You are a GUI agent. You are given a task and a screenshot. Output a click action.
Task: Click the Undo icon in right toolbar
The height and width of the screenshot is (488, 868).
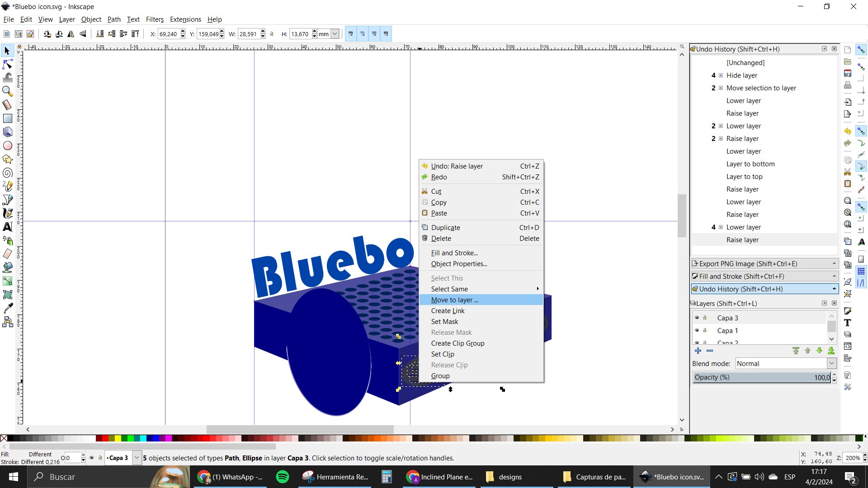(x=848, y=131)
